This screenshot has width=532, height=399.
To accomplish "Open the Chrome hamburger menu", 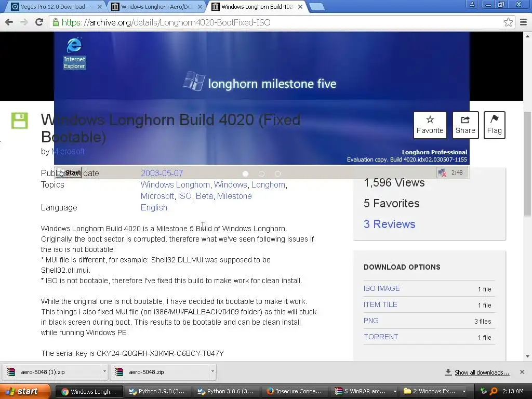I will point(523,22).
